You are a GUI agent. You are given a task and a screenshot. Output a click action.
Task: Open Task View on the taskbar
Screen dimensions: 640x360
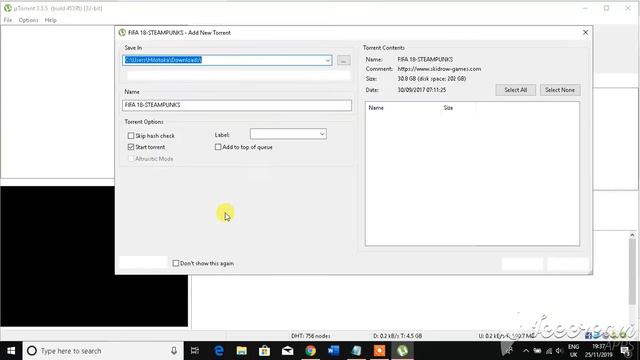click(x=195, y=351)
